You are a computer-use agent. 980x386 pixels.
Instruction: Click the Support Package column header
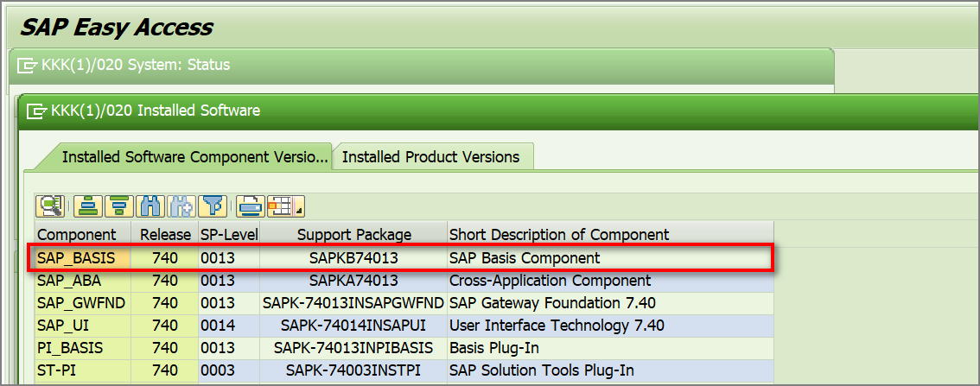tap(353, 234)
